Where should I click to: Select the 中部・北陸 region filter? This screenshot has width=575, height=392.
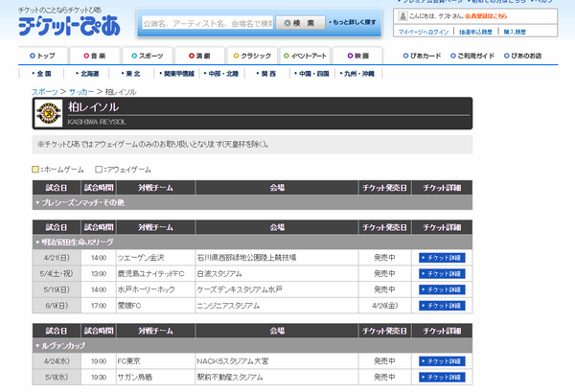[x=221, y=74]
